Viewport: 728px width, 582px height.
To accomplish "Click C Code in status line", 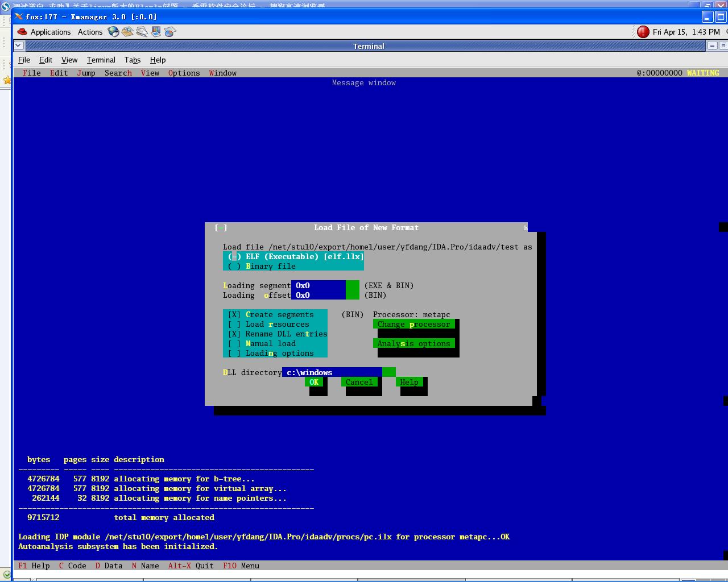I will [x=73, y=566].
